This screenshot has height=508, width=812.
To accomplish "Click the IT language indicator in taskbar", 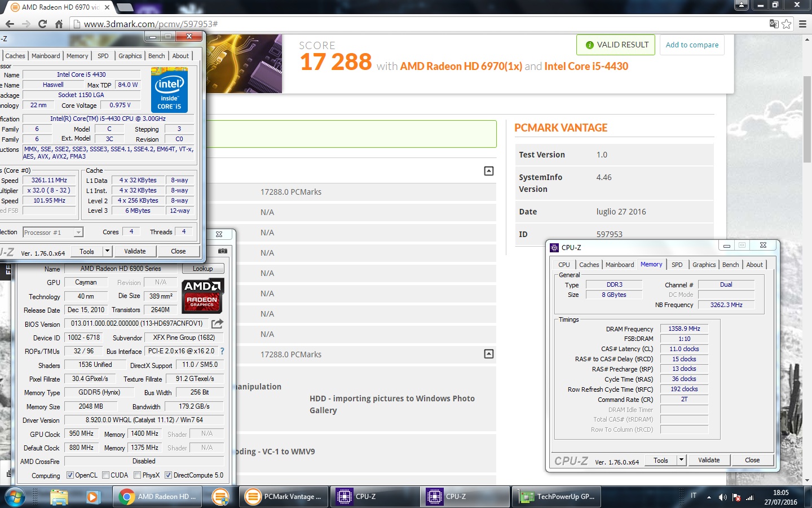I will click(x=694, y=496).
